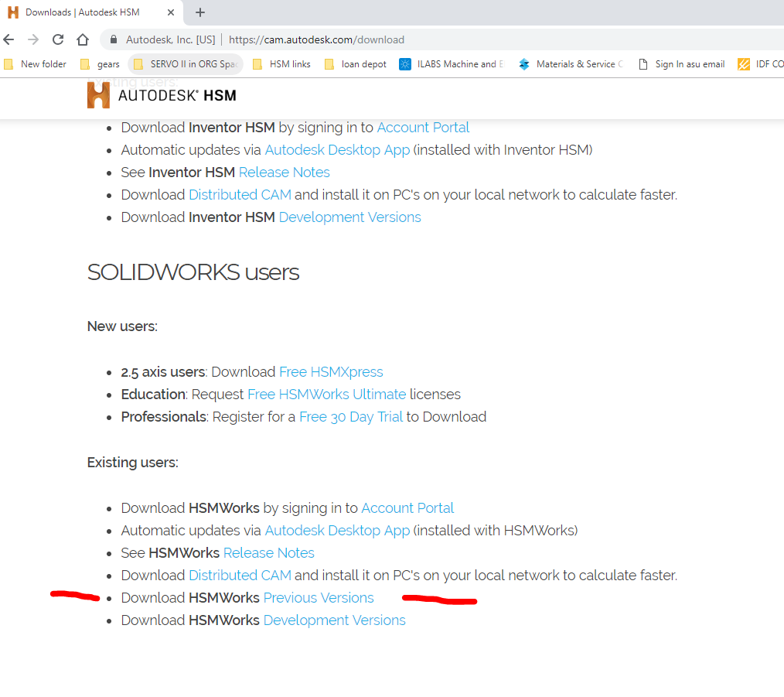Click the Free HSMWorks Ultimate link
Screen dimensions: 784x697
[x=326, y=395]
